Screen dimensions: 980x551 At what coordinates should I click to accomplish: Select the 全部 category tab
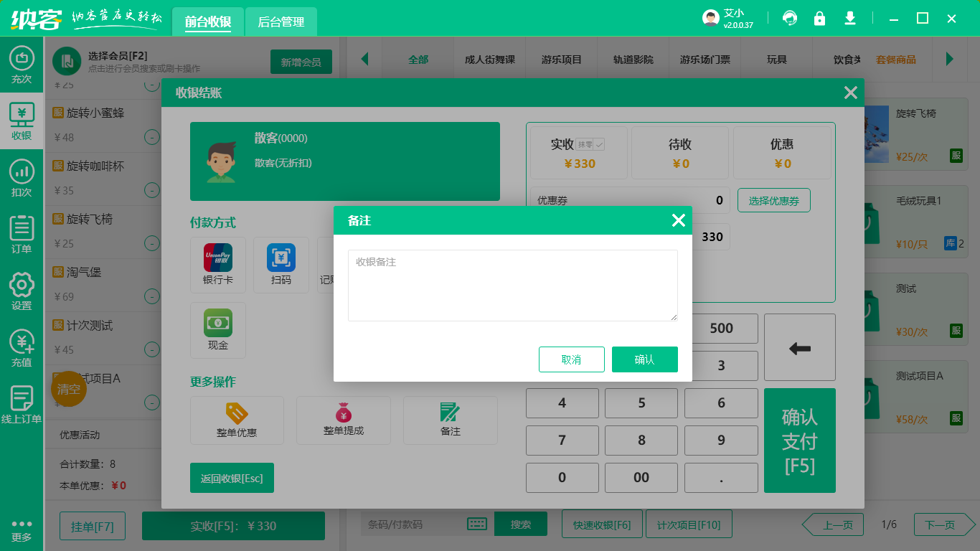(x=418, y=60)
